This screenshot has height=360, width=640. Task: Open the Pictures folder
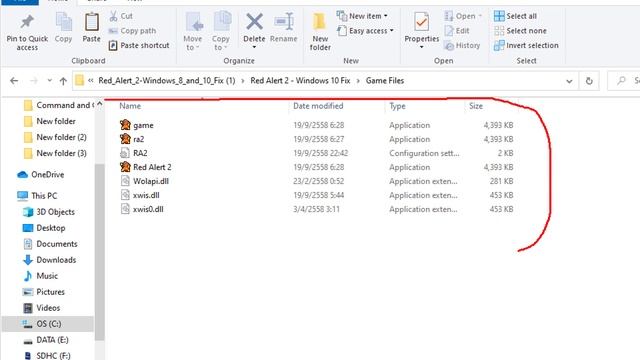tap(44, 292)
